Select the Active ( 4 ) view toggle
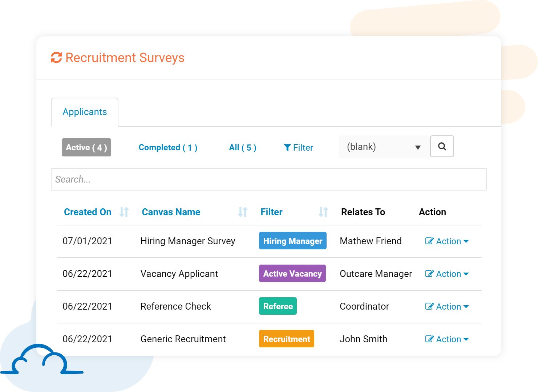Viewport: 538px width, 392px height. click(x=86, y=147)
